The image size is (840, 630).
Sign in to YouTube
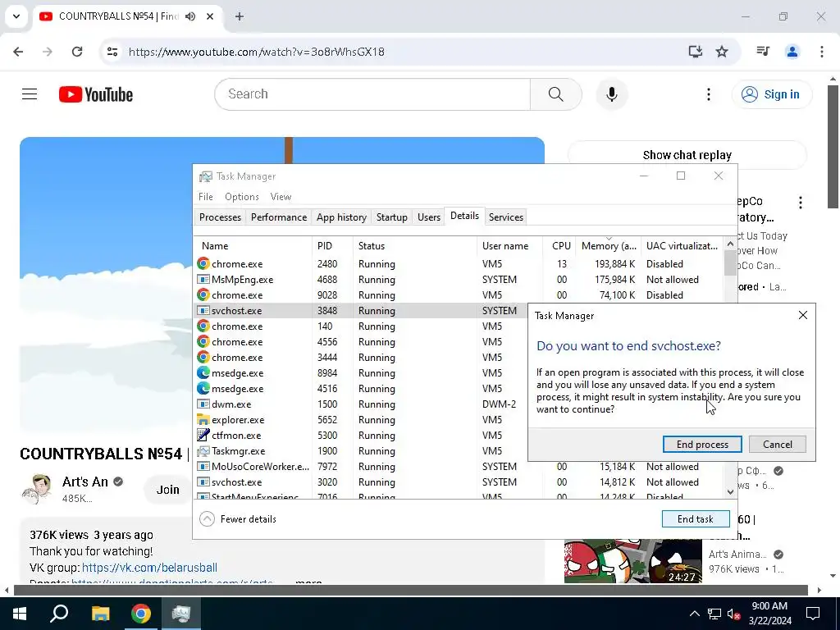coord(771,94)
